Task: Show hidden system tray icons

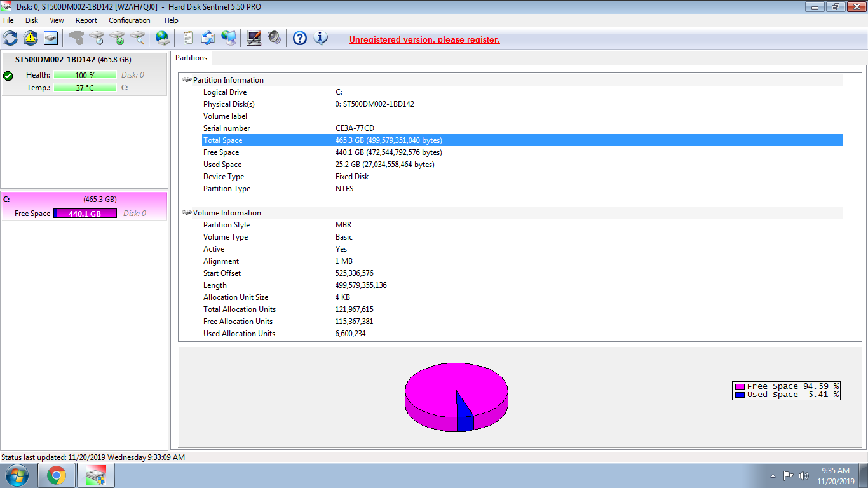Action: (x=773, y=476)
